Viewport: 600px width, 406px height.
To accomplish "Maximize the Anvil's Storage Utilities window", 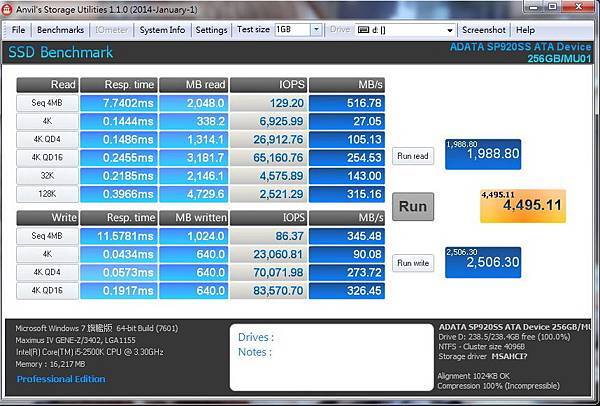I will tap(552, 7).
